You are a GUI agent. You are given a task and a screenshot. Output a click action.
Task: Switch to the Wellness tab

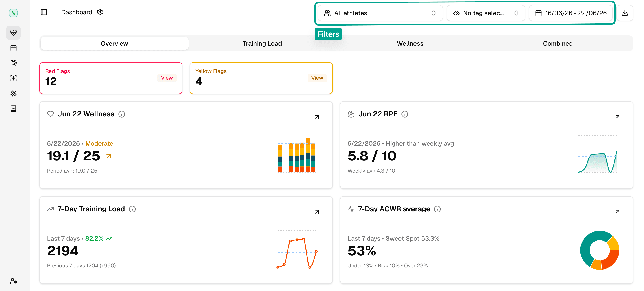pyautogui.click(x=410, y=43)
